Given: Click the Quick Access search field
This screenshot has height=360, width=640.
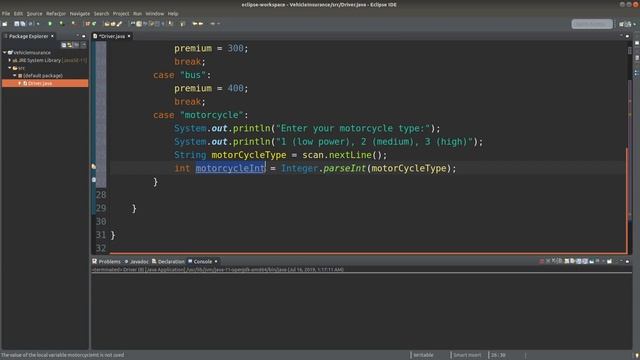Looking at the screenshot, I should (x=592, y=24).
